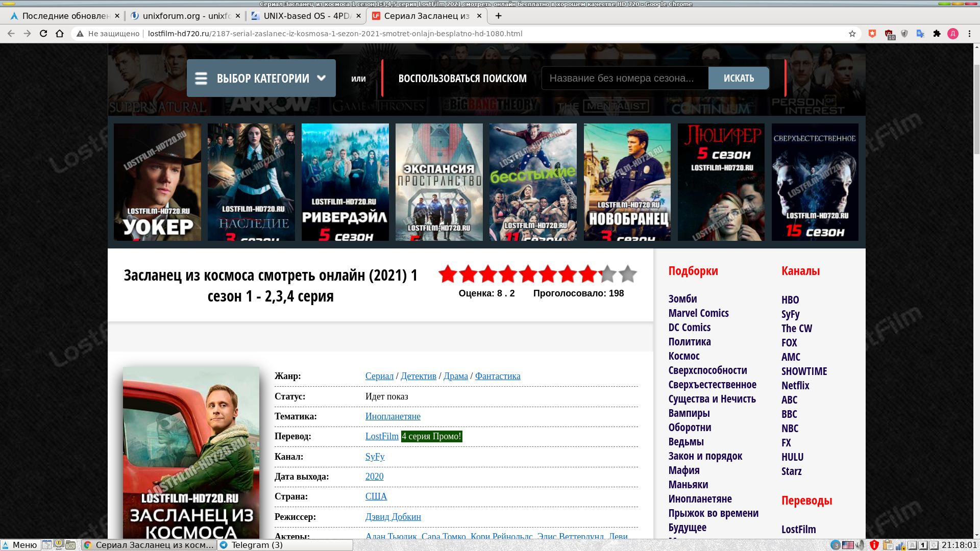Open the volume speaker tray icon
Viewport: 980px width, 551px height.
tap(861, 545)
